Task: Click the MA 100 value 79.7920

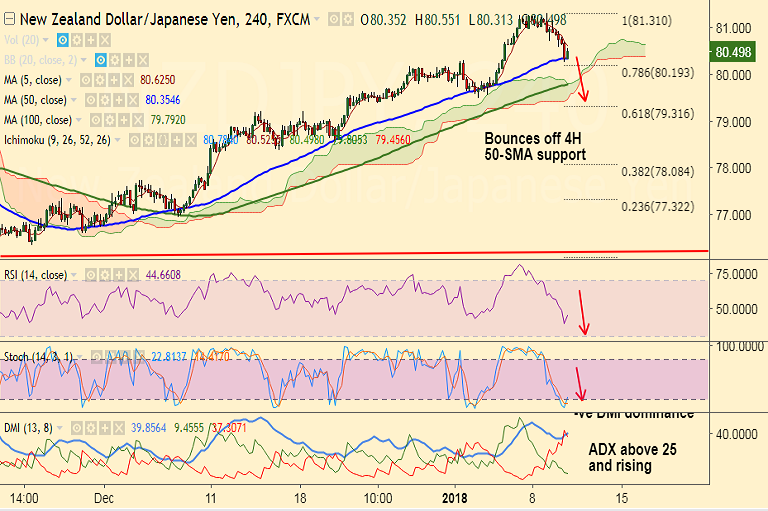Action: pos(168,120)
